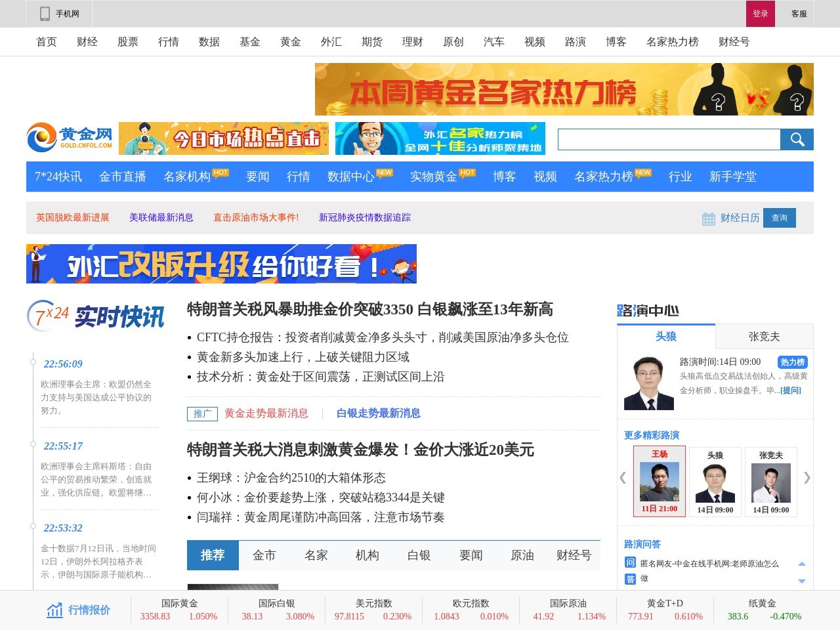Click the 答 answer icon in 路演问答
Viewport: 840px width, 630px height.
[x=630, y=579]
